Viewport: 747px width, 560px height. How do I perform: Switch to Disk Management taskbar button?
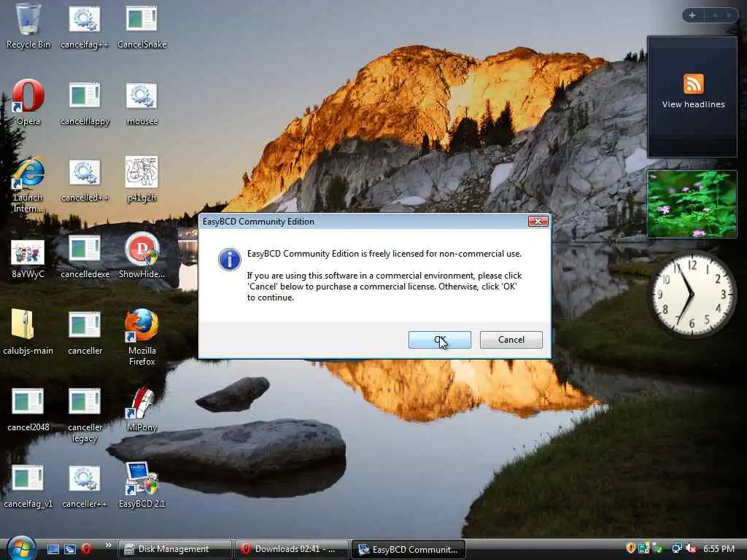pos(174,549)
